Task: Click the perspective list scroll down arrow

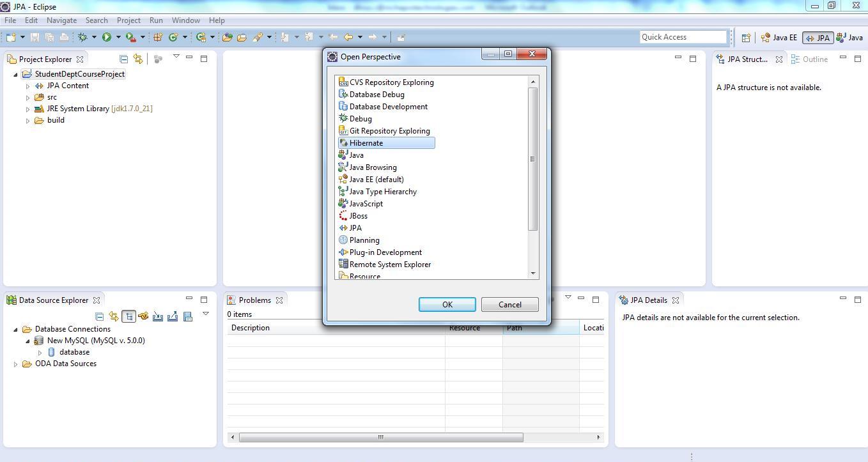Action: (x=533, y=273)
